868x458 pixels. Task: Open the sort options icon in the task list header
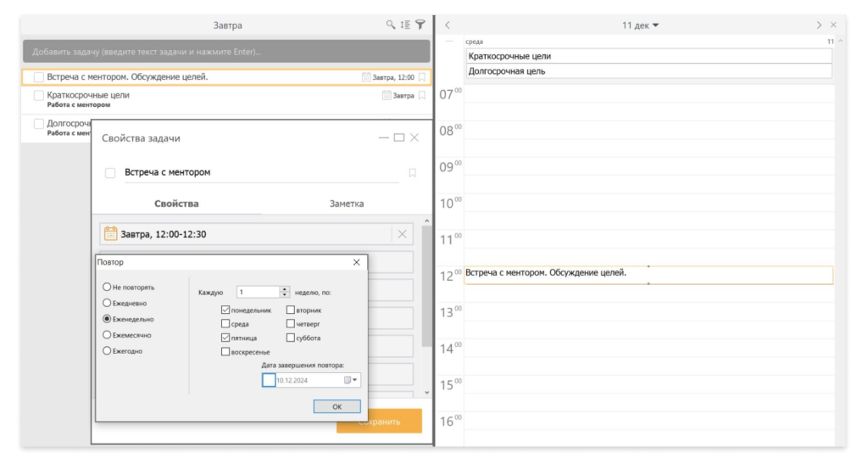(405, 25)
